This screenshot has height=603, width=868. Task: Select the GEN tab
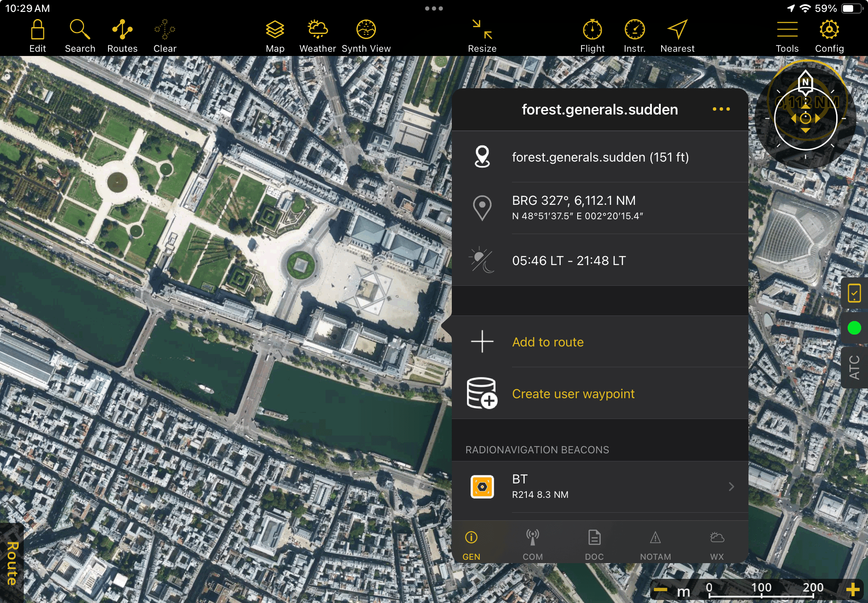click(x=471, y=545)
